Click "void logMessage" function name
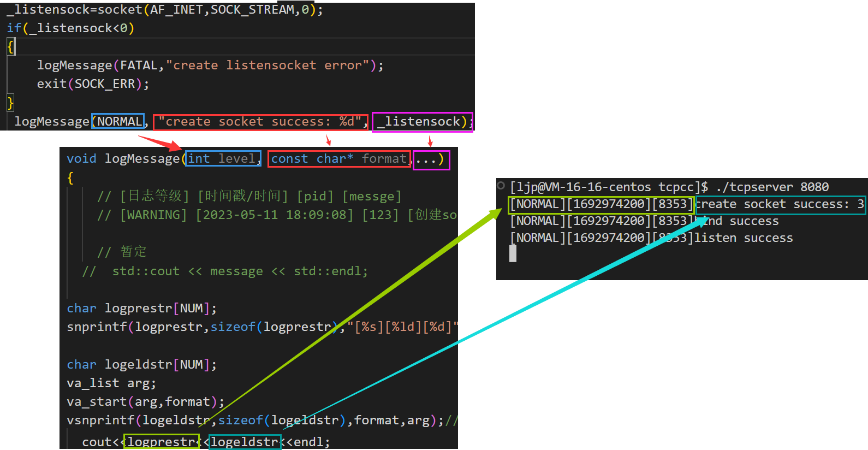Screen dimensions: 868x450 click(123, 158)
